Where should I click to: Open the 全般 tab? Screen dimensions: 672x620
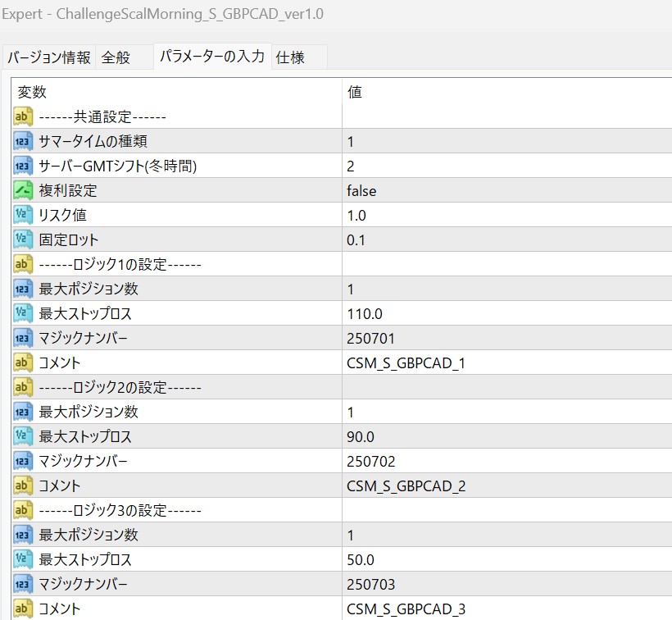tap(124, 57)
